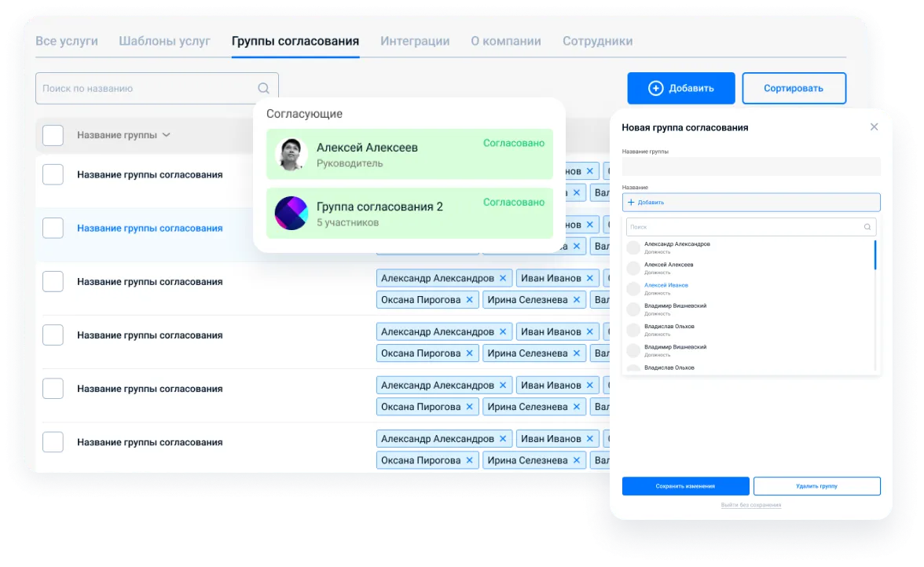Click Алексей Алексеев photo in Согласующие popup
The height and width of the screenshot is (567, 924).
(291, 154)
